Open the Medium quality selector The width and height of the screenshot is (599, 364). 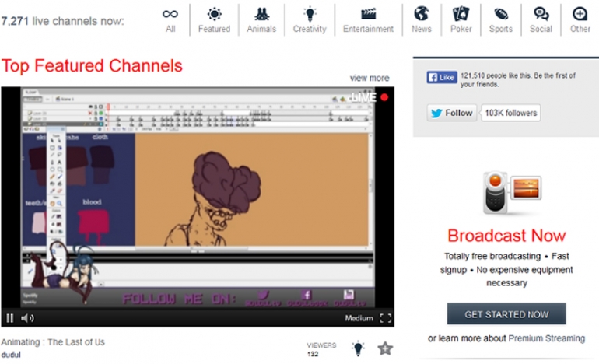click(x=359, y=318)
